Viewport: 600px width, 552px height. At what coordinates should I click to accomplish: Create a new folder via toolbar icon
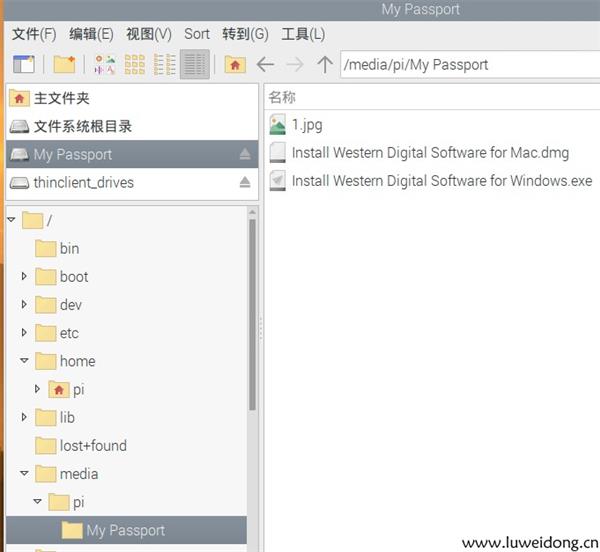pyautogui.click(x=65, y=65)
